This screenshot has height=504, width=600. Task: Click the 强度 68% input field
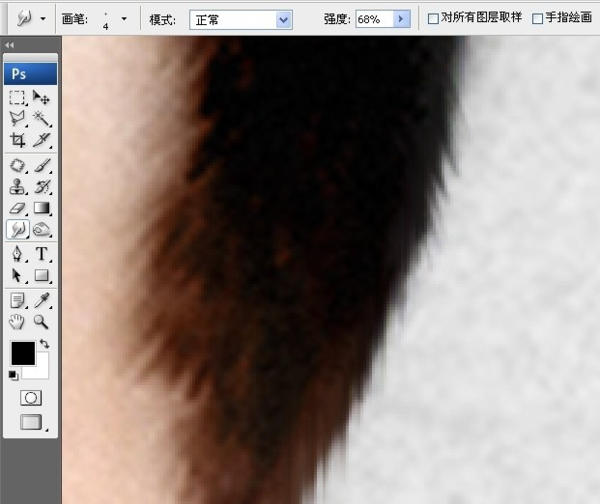[374, 19]
